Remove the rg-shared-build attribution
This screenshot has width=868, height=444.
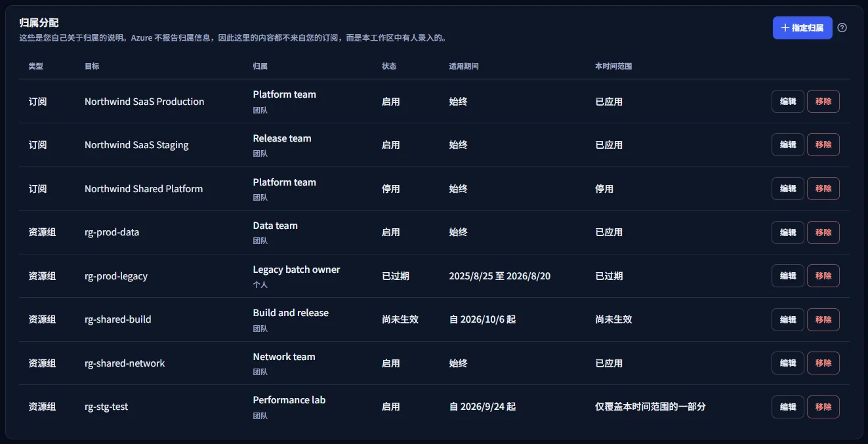(x=823, y=319)
